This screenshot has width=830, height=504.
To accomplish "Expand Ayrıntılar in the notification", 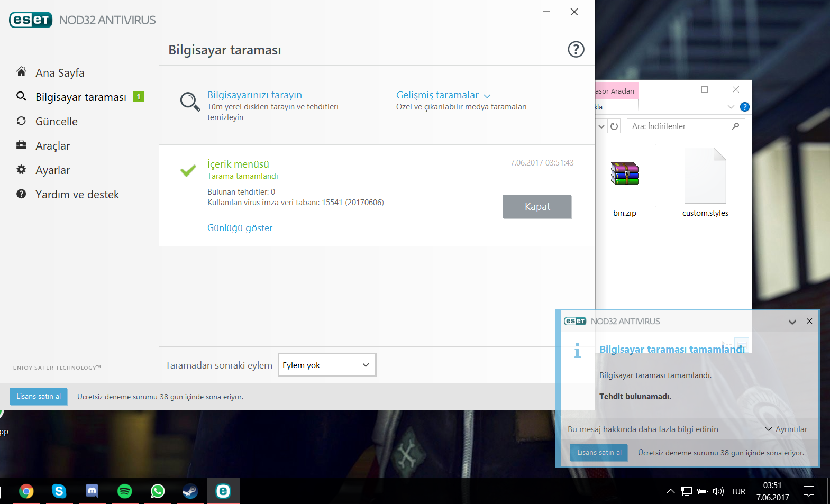I will pyautogui.click(x=787, y=429).
